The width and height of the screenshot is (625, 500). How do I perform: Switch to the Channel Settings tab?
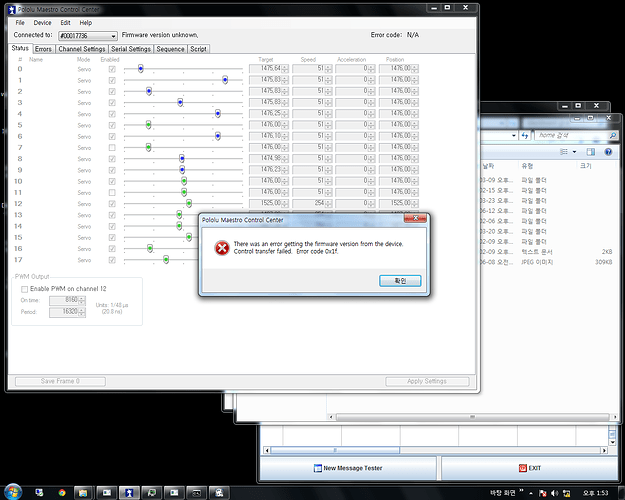tap(81, 48)
